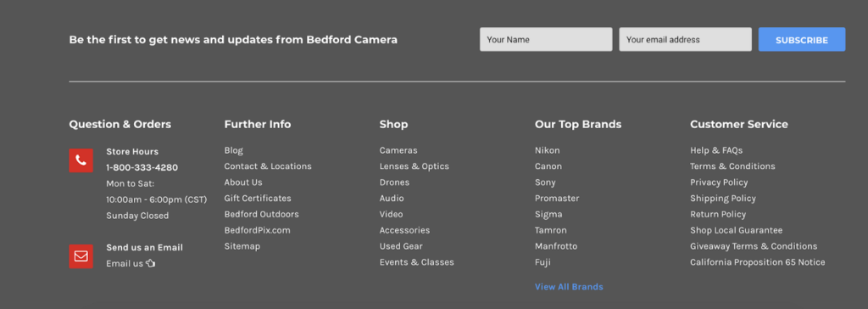868x309 pixels.
Task: Open California Proposition 65 Notice
Action: tap(757, 262)
